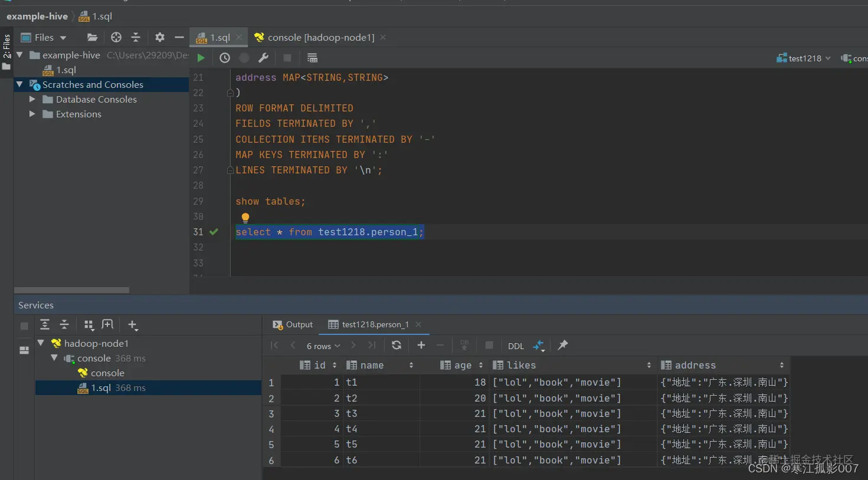Collapse the hadoop-node1 service node
Viewport: 868px width, 480px height.
pyautogui.click(x=41, y=343)
